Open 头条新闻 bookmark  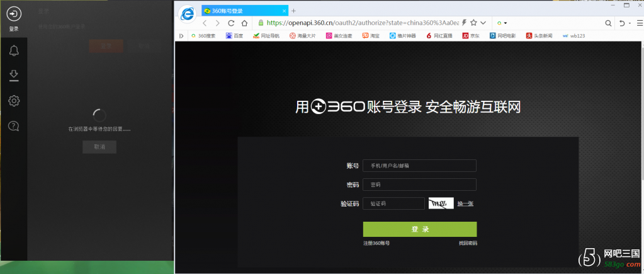[539, 36]
